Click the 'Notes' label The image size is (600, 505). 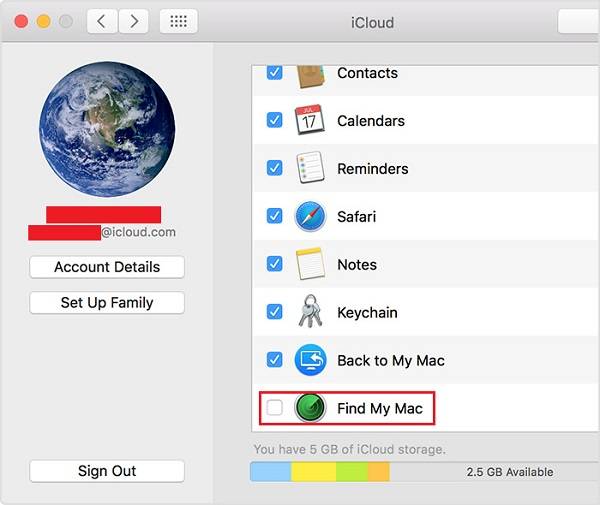pos(357,265)
